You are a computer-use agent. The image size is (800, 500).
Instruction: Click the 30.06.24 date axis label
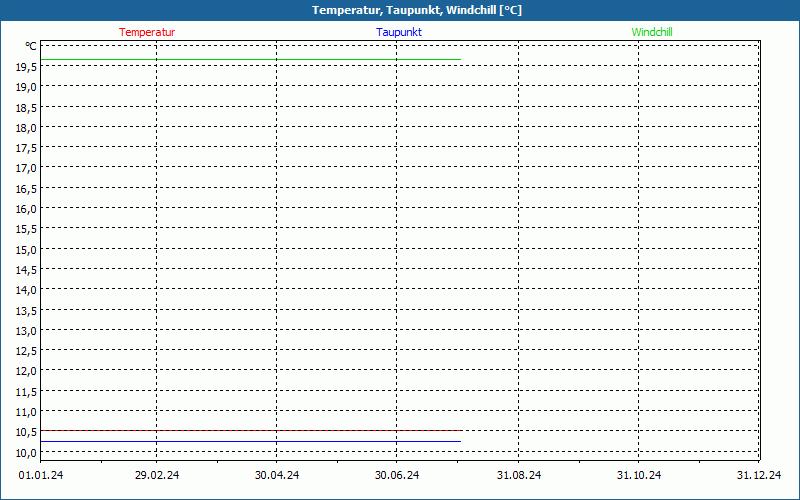397,475
